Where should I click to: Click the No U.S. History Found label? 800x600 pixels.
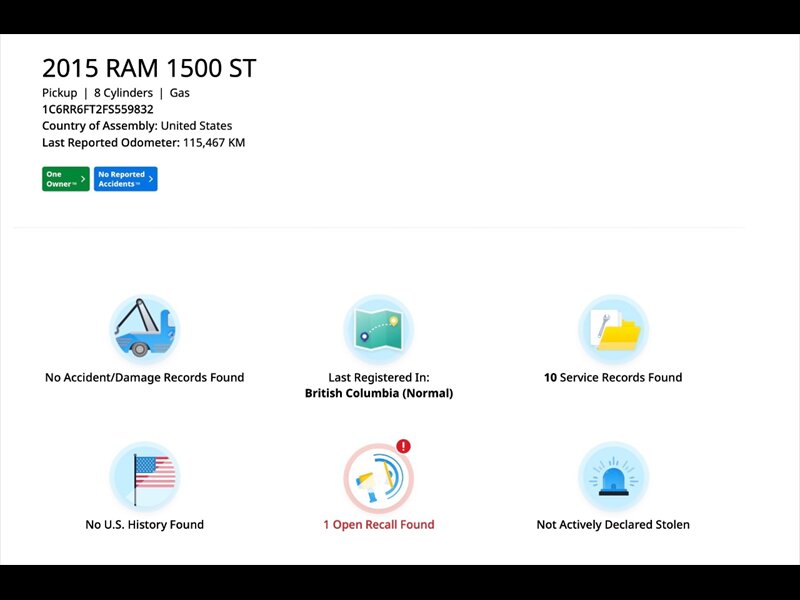point(144,524)
